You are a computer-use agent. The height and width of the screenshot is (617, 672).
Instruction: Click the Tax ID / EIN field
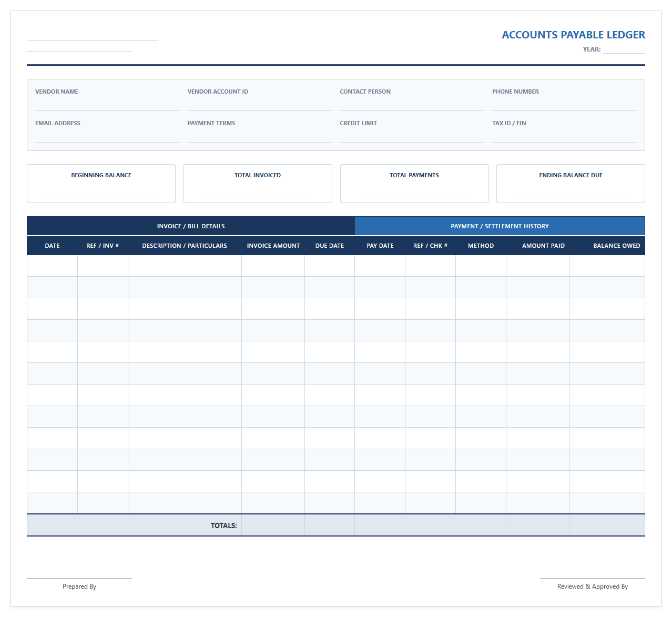coord(564,136)
